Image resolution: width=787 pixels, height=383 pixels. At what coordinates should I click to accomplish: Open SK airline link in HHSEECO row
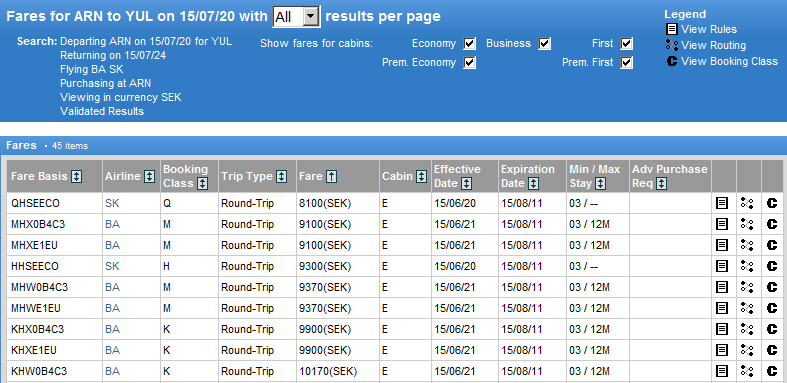click(112, 266)
